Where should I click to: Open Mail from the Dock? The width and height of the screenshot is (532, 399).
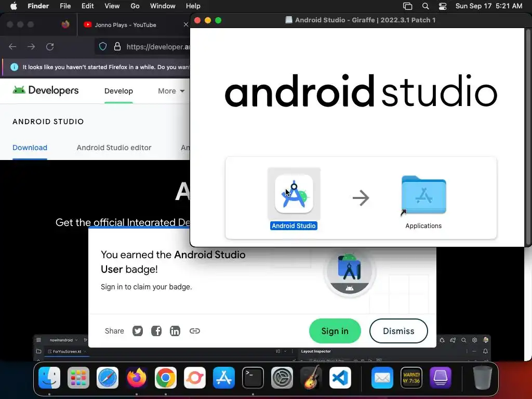[x=382, y=378]
